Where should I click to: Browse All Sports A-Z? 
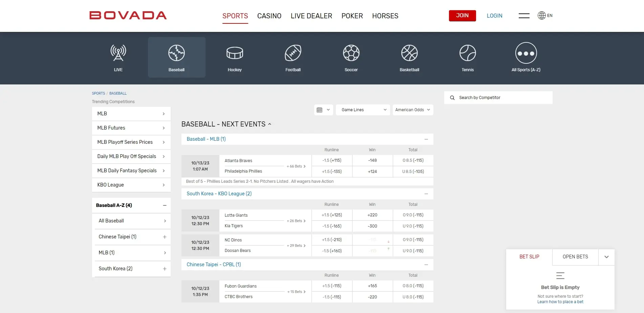(x=526, y=57)
